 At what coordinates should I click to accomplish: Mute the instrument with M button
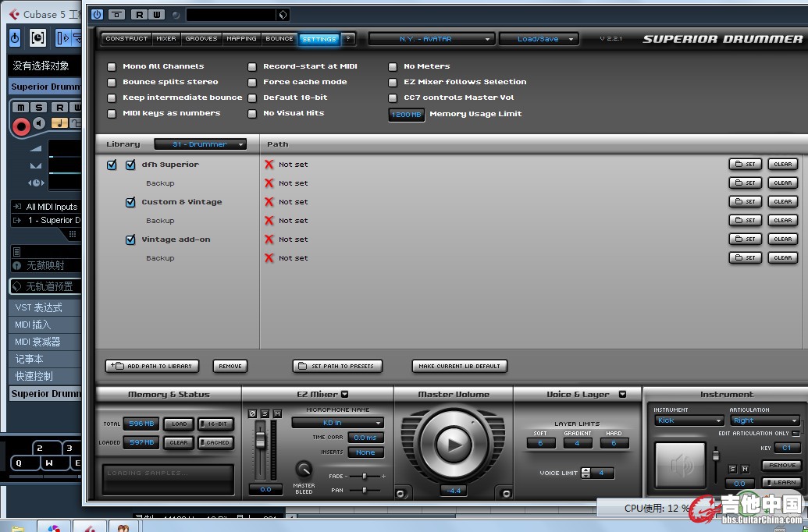click(x=746, y=469)
